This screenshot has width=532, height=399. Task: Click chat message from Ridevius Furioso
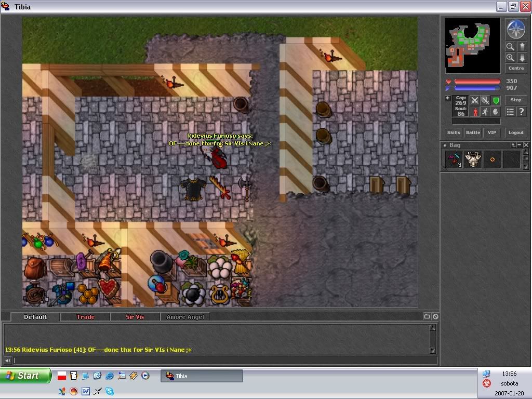[x=98, y=350]
